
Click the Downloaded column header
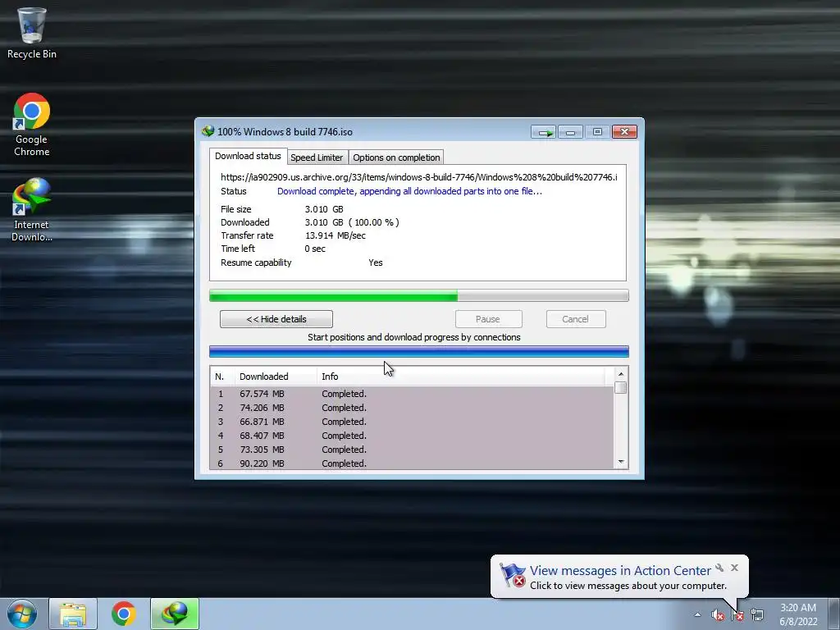pyautogui.click(x=276, y=377)
